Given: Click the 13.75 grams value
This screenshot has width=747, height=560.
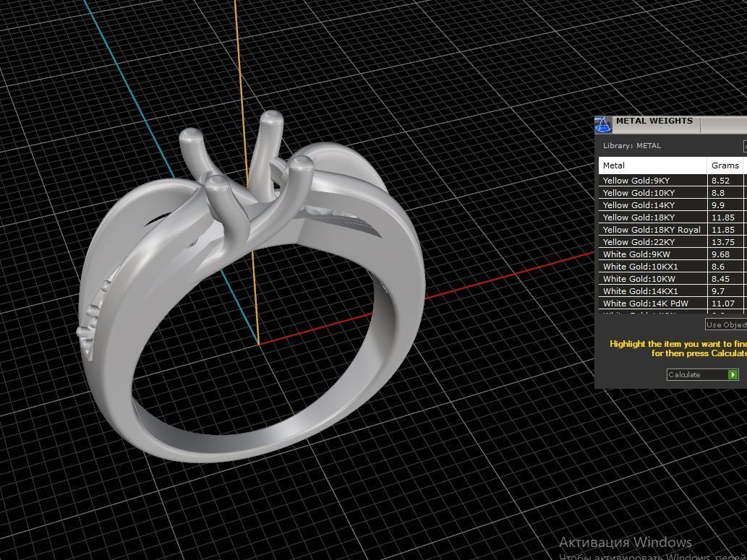Looking at the screenshot, I should coord(722,242).
